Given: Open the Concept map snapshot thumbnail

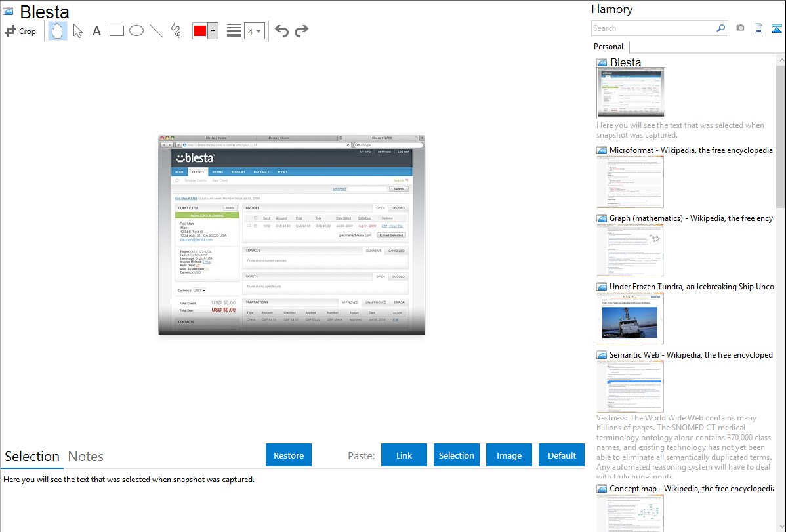Looking at the screenshot, I should [630, 513].
